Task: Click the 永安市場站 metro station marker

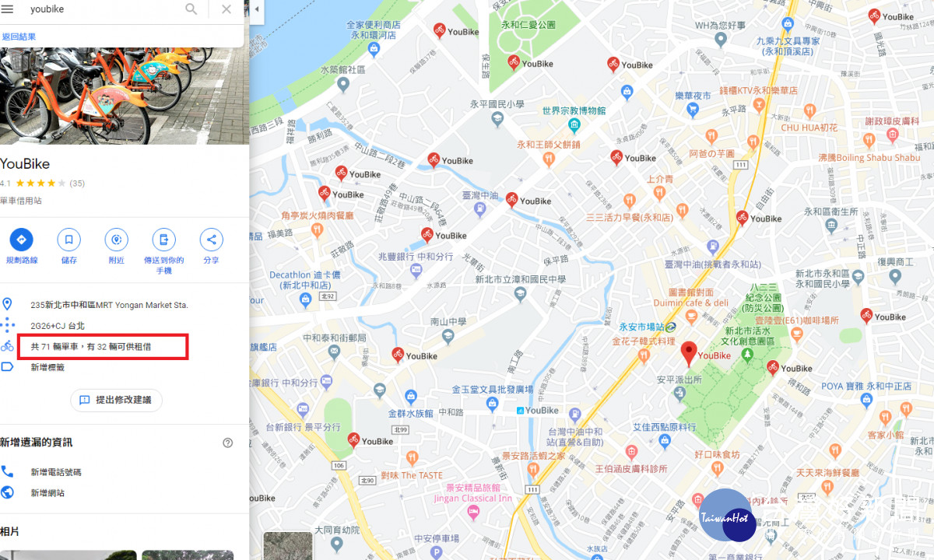Action: pyautogui.click(x=670, y=327)
